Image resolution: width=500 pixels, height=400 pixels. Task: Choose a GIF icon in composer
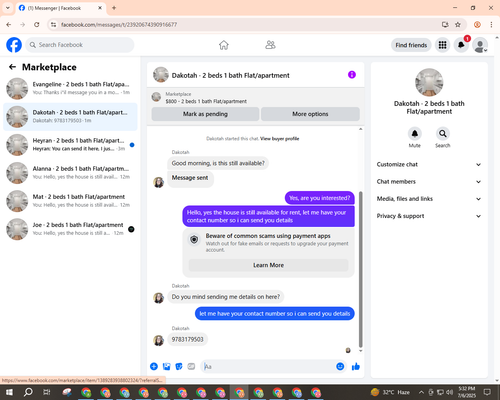pyautogui.click(x=191, y=367)
